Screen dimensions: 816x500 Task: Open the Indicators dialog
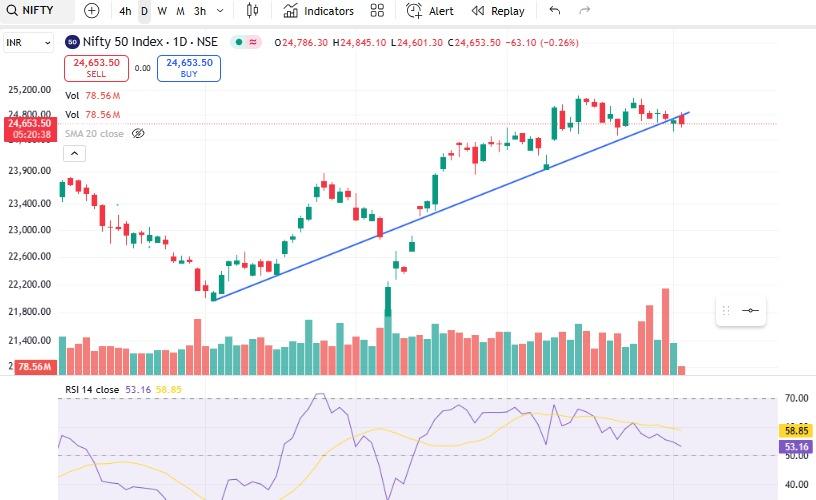pyautogui.click(x=318, y=11)
